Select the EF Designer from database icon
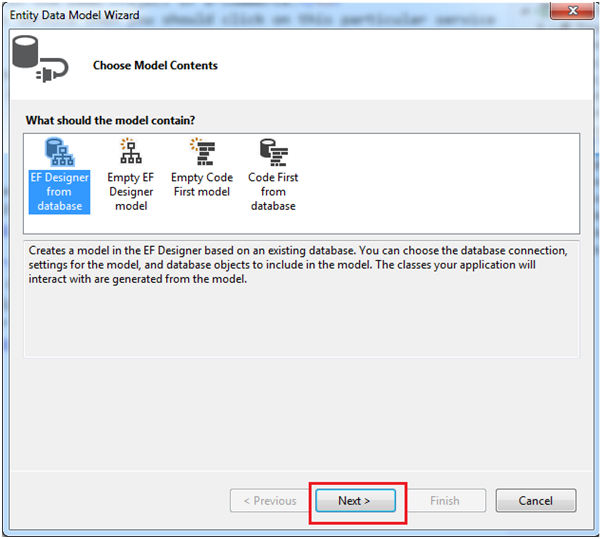 coord(60,153)
